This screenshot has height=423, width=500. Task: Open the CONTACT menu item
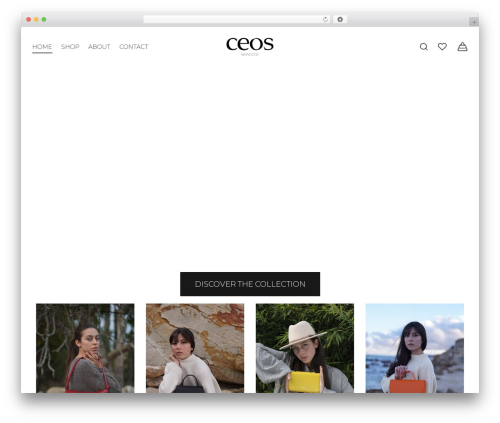134,47
